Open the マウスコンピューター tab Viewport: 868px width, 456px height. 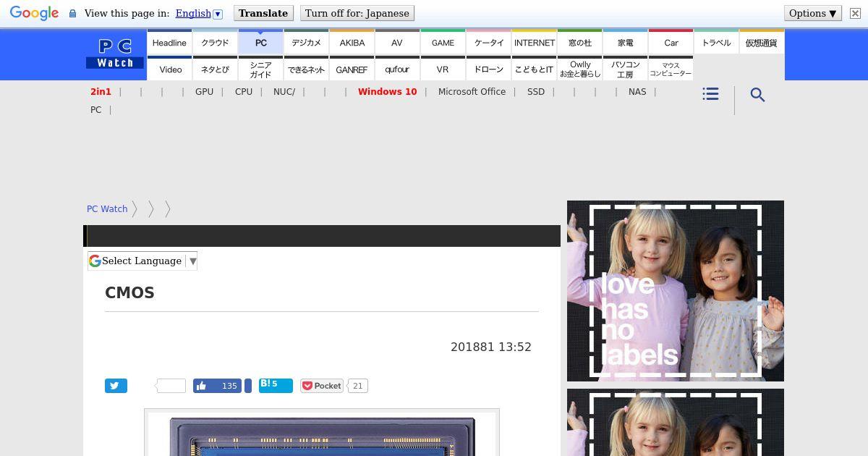(x=671, y=69)
